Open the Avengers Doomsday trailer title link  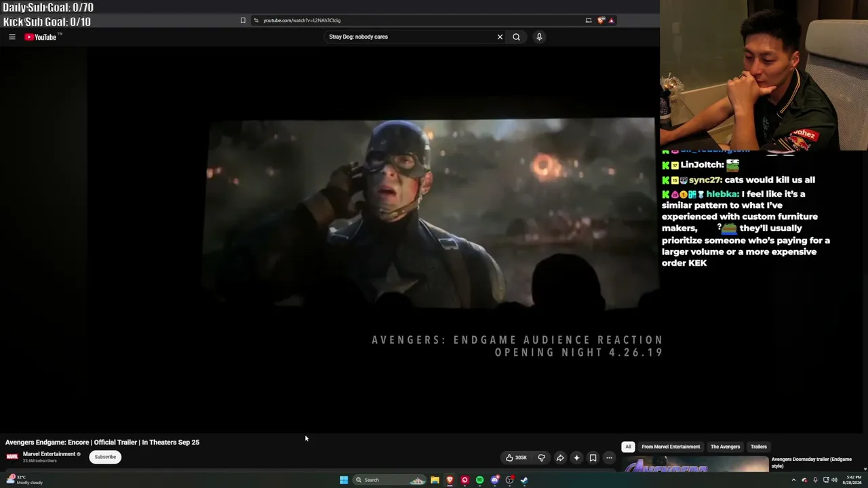[811, 462]
